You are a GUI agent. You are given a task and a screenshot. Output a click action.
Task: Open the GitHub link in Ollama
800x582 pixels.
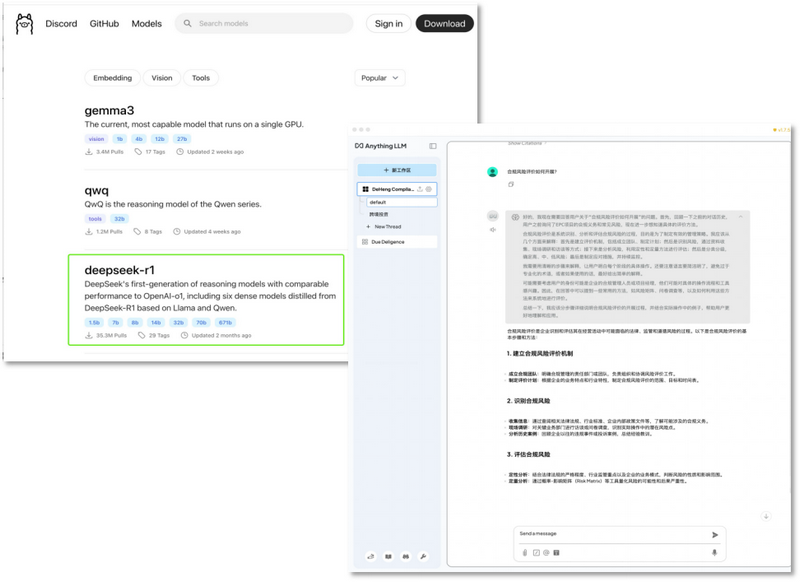(104, 23)
